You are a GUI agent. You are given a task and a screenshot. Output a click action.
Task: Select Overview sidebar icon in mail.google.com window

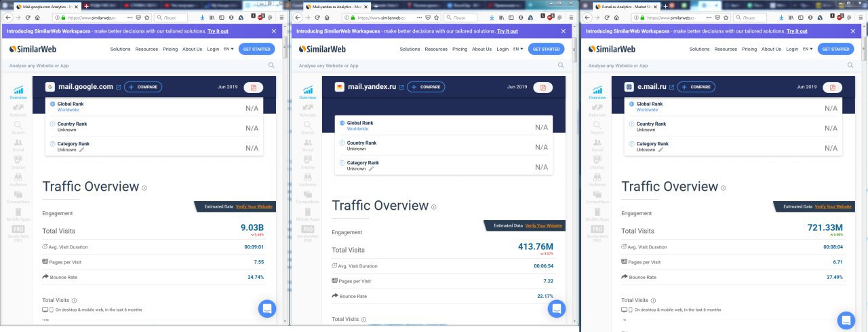(x=19, y=92)
